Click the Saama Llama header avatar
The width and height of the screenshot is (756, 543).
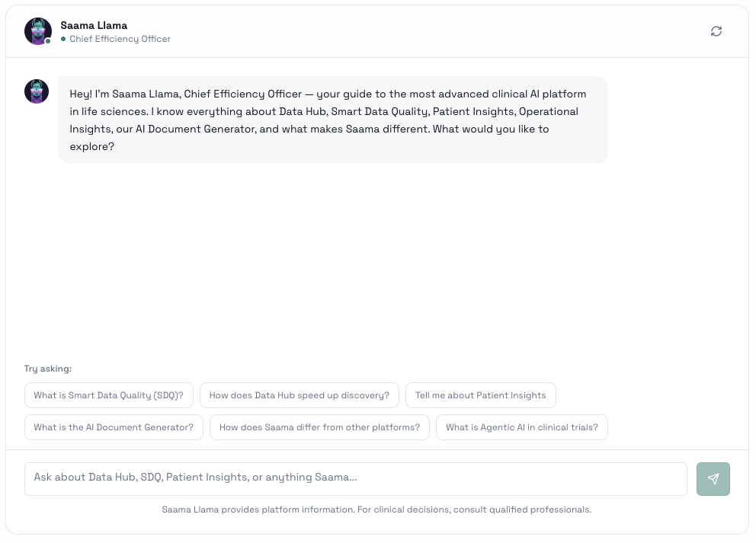(37, 31)
